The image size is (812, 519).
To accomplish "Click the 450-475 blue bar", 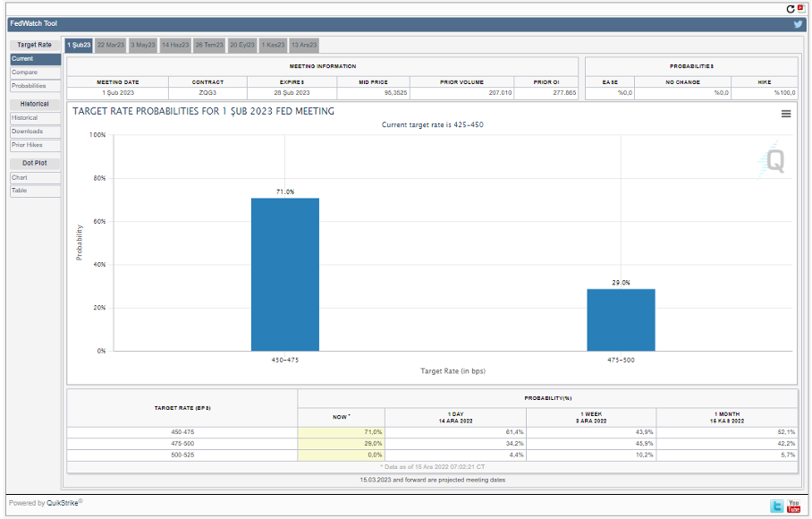I will pos(284,275).
